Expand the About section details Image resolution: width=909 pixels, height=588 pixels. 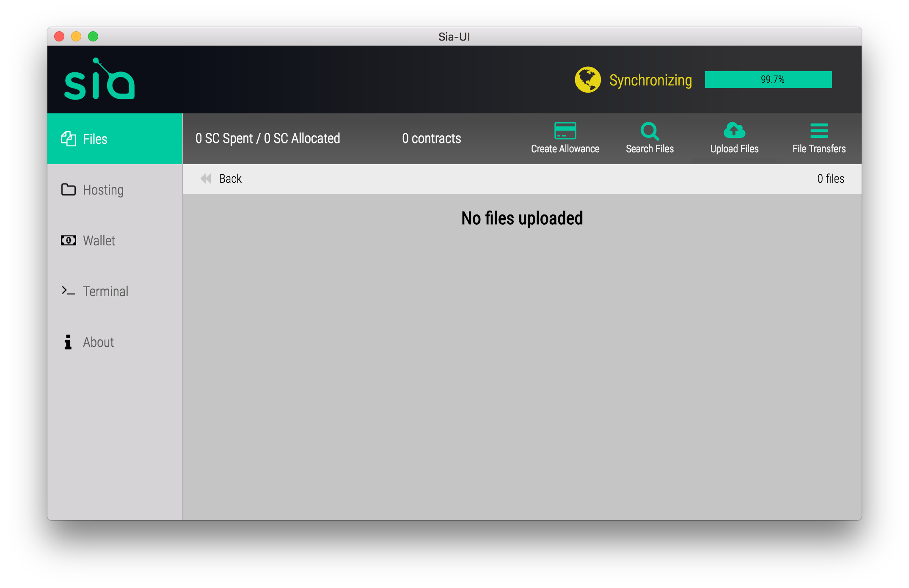point(98,342)
